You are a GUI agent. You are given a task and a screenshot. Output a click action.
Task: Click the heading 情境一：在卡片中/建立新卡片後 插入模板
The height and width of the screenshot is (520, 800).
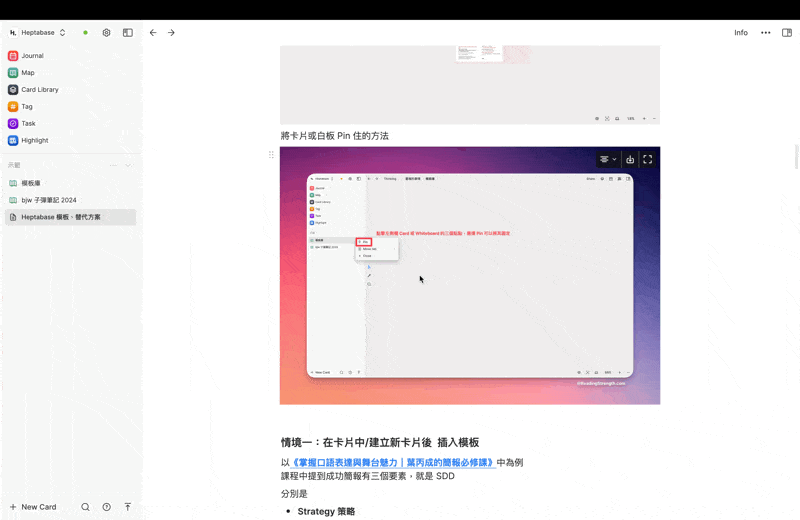pyautogui.click(x=380, y=442)
